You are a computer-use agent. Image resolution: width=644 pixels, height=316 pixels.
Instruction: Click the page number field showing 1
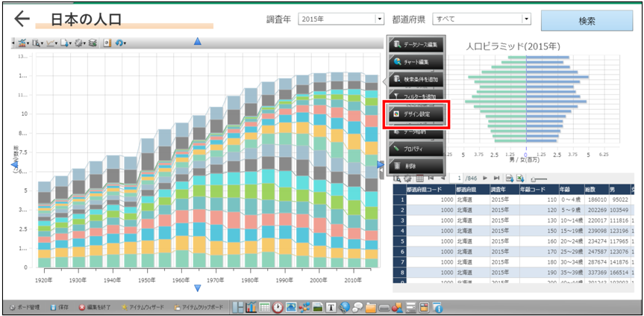458,178
